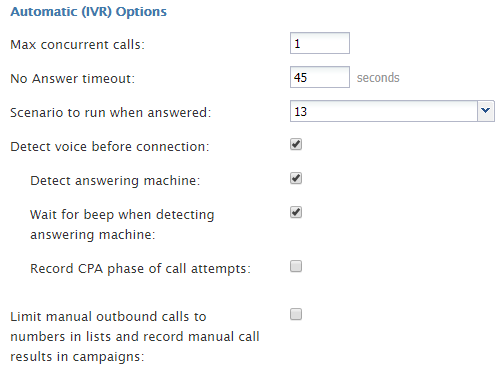Image resolution: width=502 pixels, height=372 pixels.
Task: Click the 'Detect voice before connection:' label
Action: 110,147
